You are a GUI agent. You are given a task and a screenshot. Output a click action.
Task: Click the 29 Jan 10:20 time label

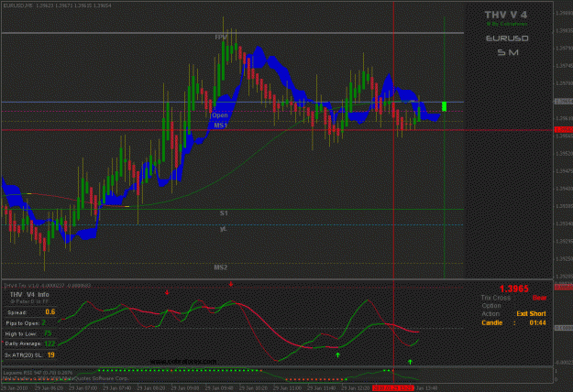253,388
